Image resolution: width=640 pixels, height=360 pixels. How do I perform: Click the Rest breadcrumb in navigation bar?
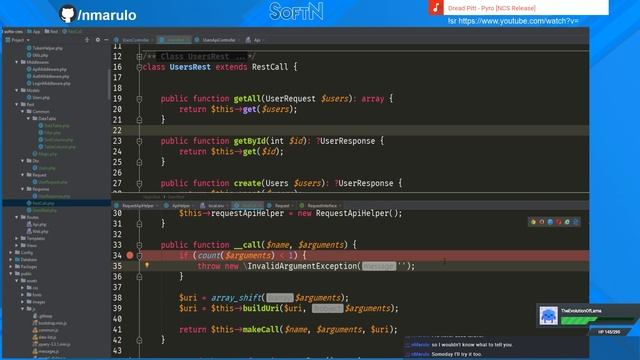click(x=51, y=31)
